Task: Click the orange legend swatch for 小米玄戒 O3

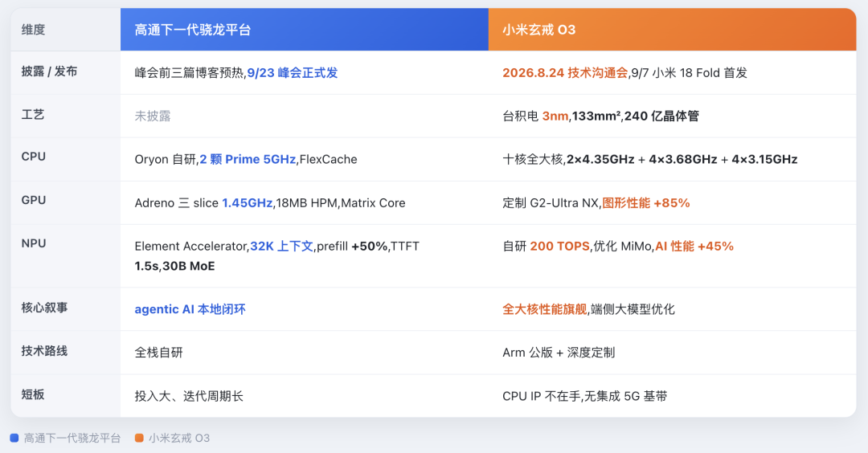Action: (x=139, y=438)
